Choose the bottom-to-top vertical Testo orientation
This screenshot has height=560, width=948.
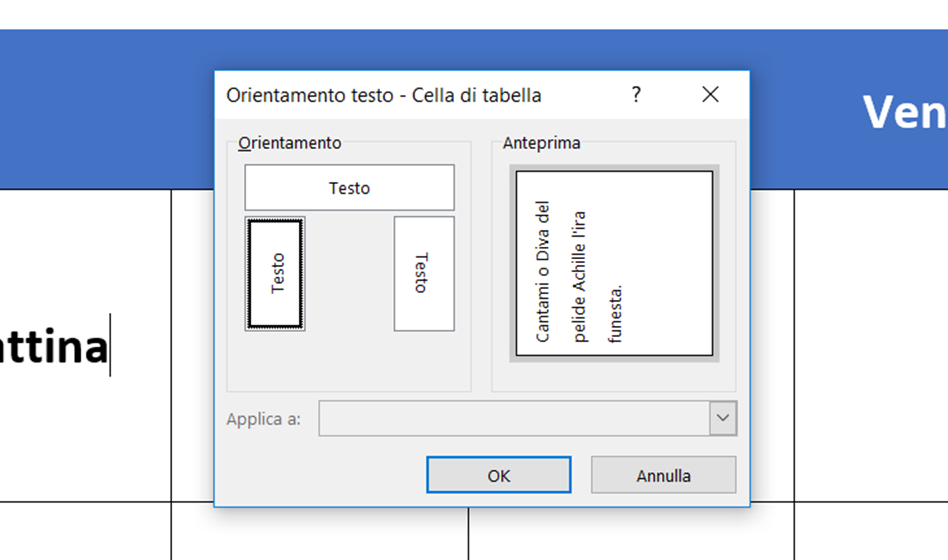coord(275,273)
